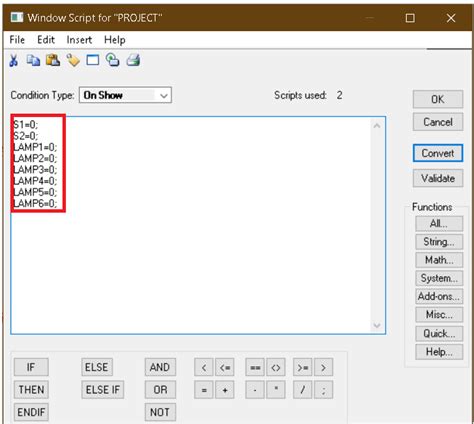474x424 pixels.
Task: Click the Cut scissors toolbar icon
Action: click(14, 61)
